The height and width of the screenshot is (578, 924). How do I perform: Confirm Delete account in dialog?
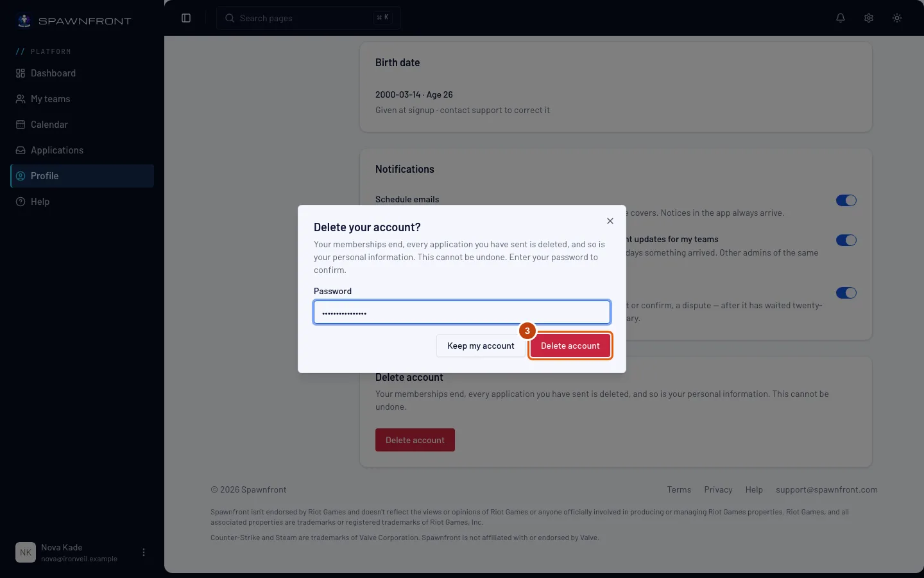570,346
